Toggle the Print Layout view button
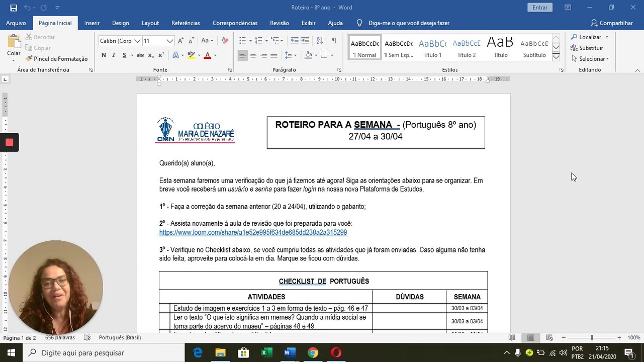This screenshot has width=644, height=362. [x=530, y=338]
